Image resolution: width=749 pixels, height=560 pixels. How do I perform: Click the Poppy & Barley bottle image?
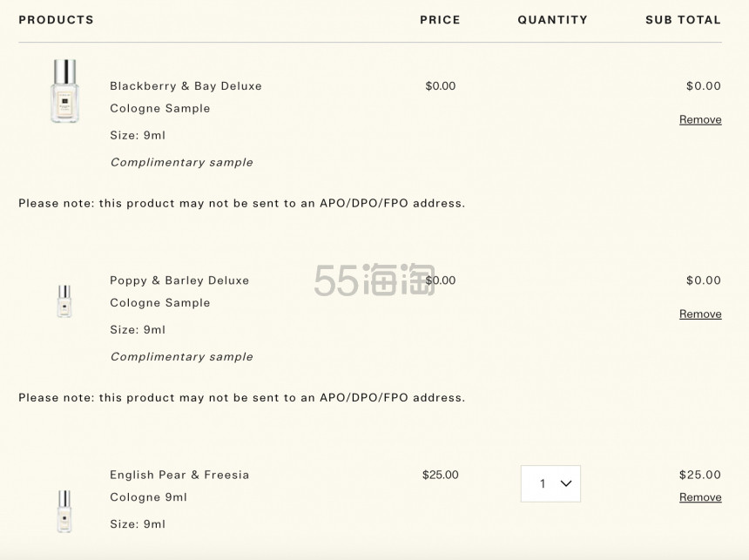tap(64, 301)
